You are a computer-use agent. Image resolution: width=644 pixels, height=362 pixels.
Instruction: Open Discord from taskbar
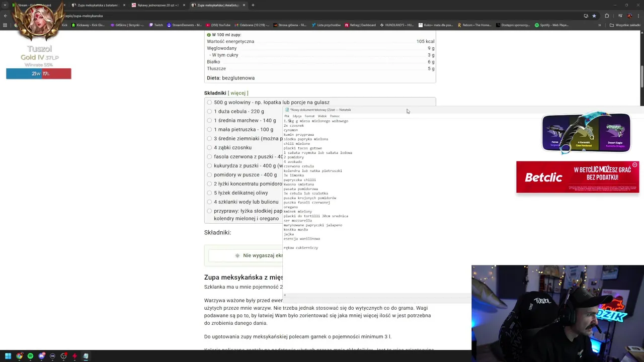point(41,356)
